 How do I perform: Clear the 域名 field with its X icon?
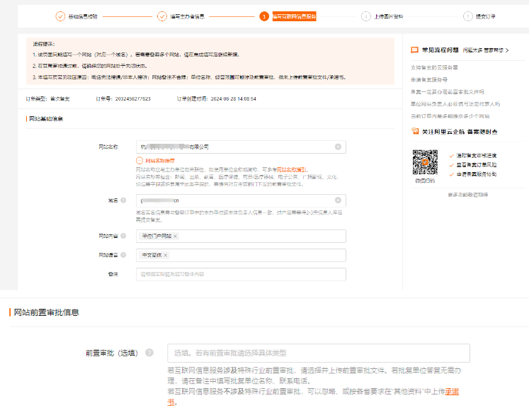[338, 200]
